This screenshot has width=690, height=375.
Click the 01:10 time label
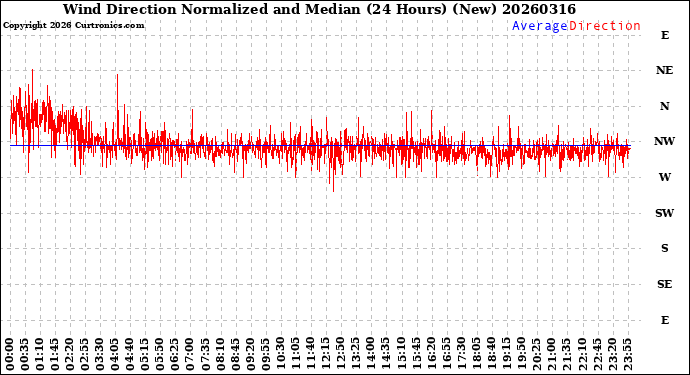[40, 354]
